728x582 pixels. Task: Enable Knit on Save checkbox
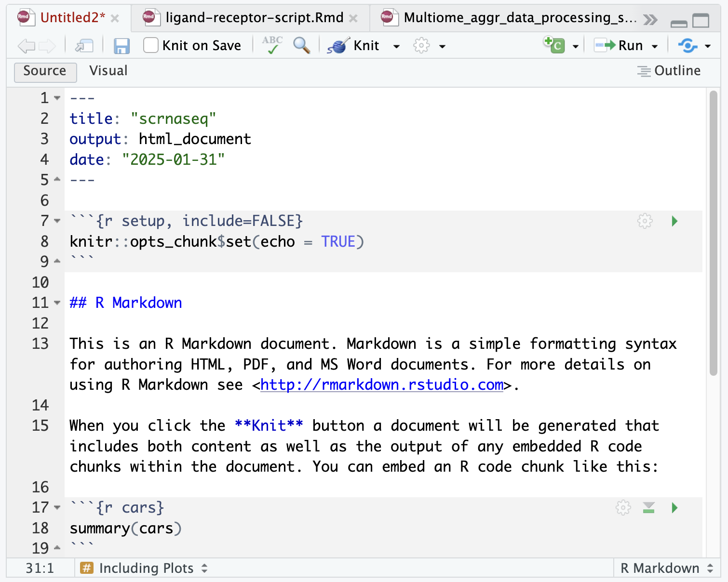pyautogui.click(x=151, y=45)
